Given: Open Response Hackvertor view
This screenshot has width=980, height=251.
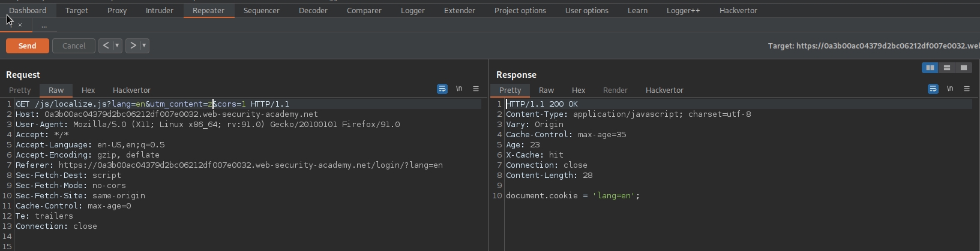Looking at the screenshot, I should point(665,90).
